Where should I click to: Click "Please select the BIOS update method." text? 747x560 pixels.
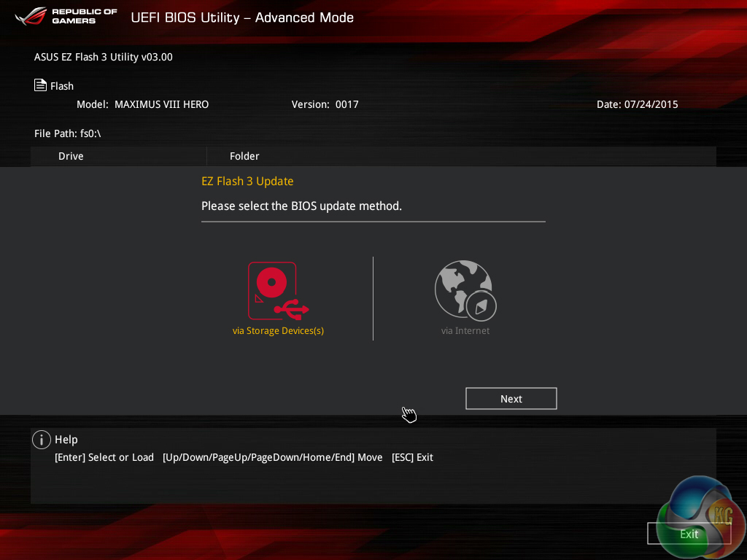tap(301, 206)
